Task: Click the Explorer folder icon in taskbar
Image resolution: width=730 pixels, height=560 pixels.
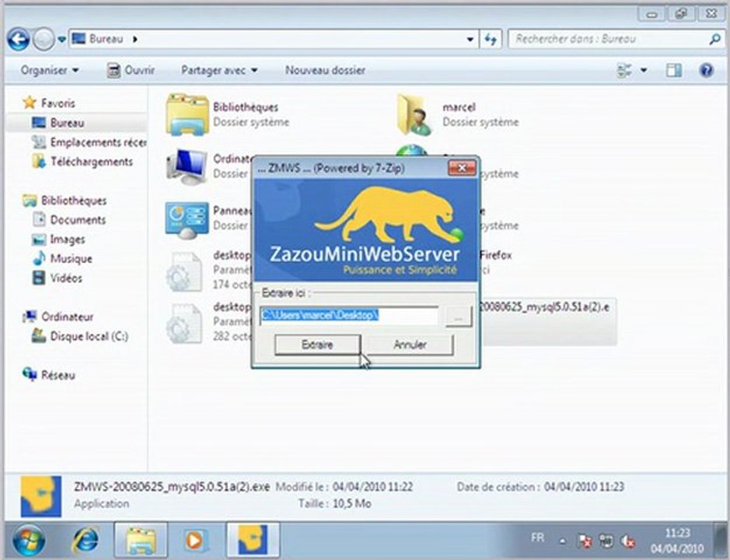Action: coord(141,541)
